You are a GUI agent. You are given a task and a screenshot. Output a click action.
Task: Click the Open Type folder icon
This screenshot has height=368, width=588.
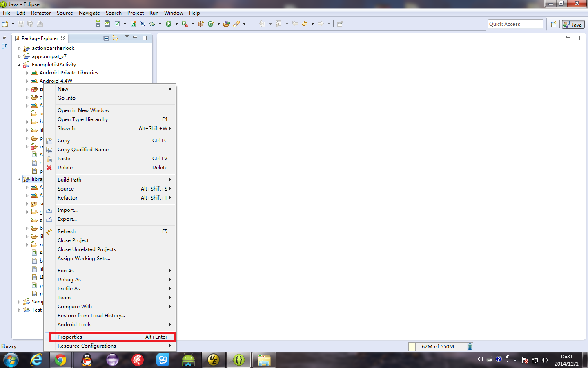(x=227, y=24)
